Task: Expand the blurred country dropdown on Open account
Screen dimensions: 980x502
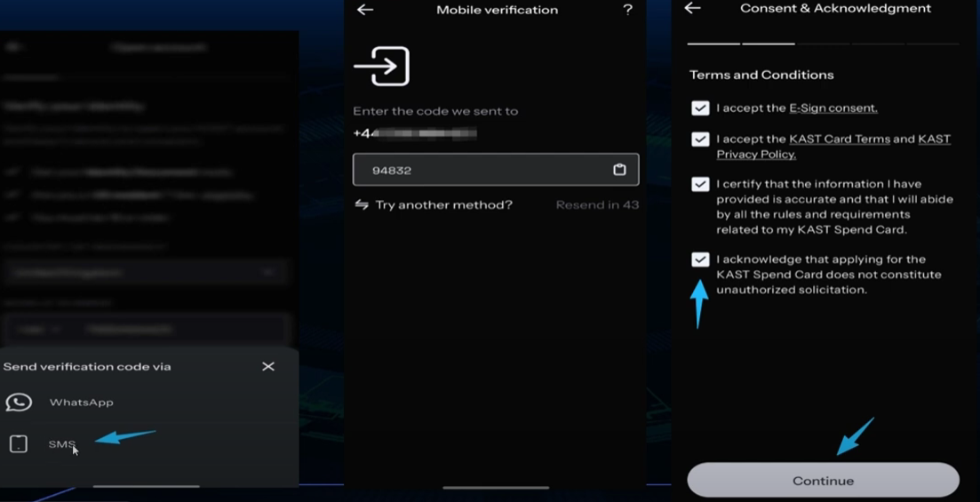Action: [x=146, y=272]
